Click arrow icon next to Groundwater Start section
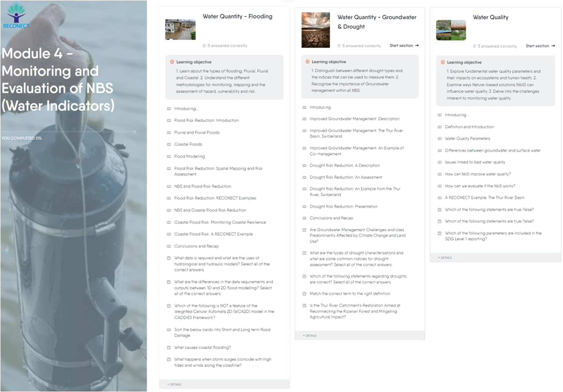Screen dimensions: 563x392 [x=417, y=46]
